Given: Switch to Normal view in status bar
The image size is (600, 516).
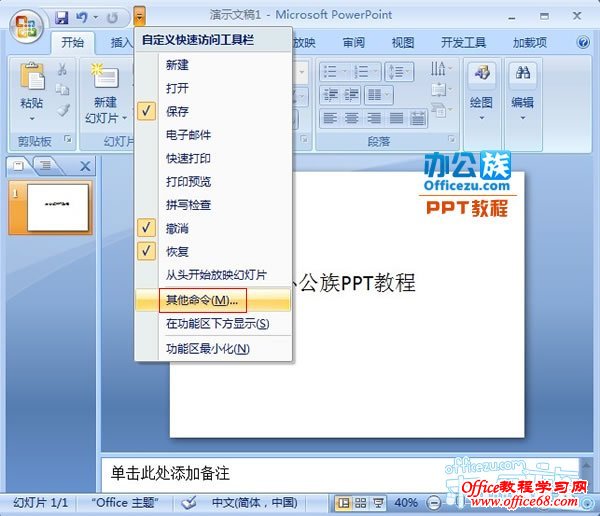Looking at the screenshot, I should [x=343, y=503].
